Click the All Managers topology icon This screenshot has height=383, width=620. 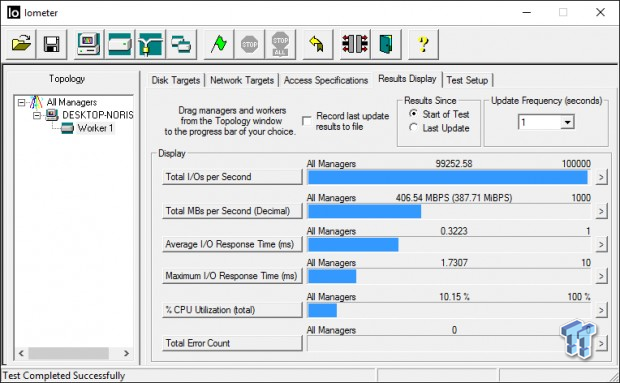tap(36, 102)
